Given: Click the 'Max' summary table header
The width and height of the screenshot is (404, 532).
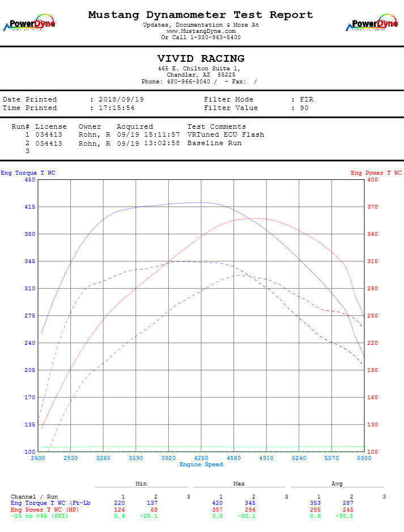Looking at the screenshot, I should point(239,483).
